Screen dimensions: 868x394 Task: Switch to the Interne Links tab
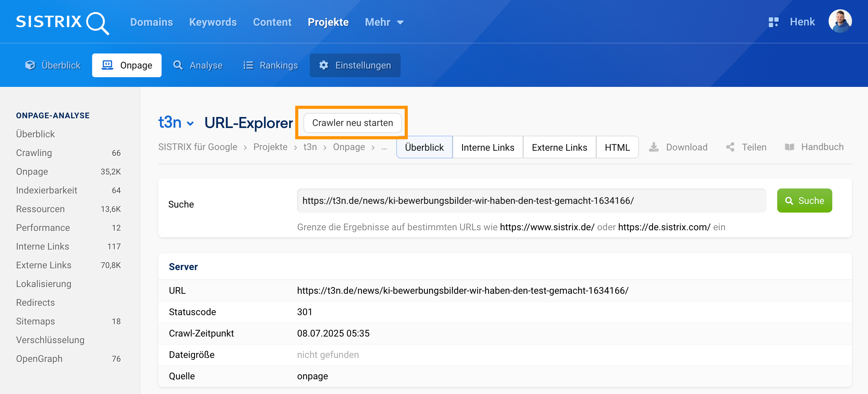tap(487, 147)
